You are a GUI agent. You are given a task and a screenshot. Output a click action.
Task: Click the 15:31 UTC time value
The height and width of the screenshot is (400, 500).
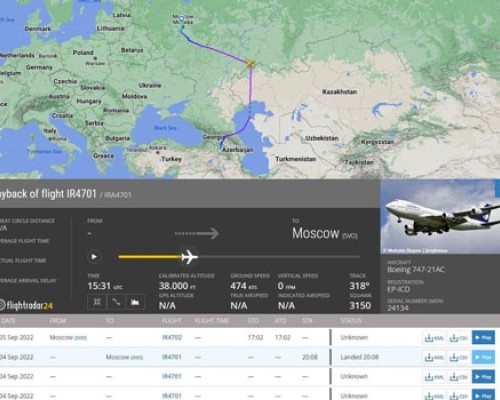coord(105,286)
